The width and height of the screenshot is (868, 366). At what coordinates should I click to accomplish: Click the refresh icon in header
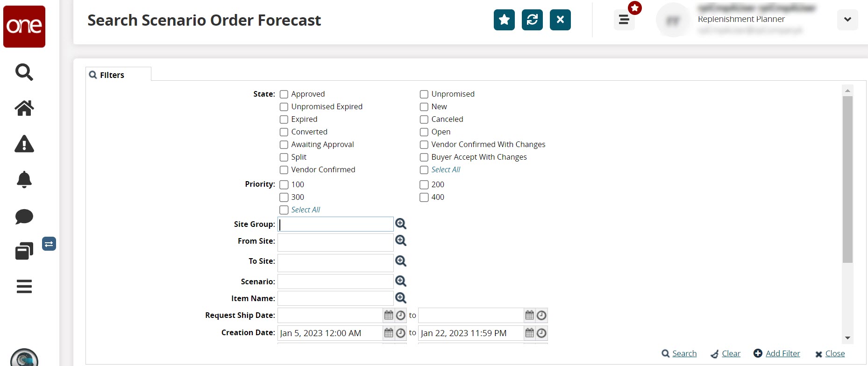point(532,20)
